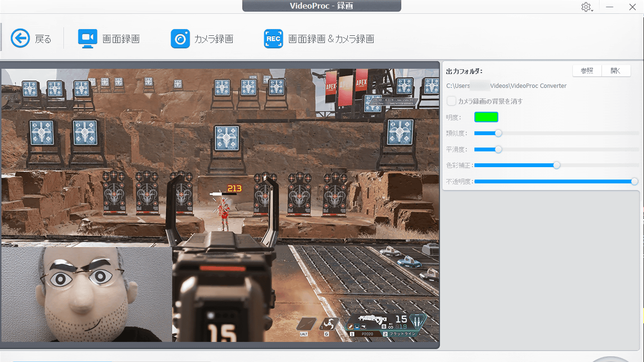Click the 参照 browse button
Viewport: 644px width, 362px height.
click(x=587, y=71)
